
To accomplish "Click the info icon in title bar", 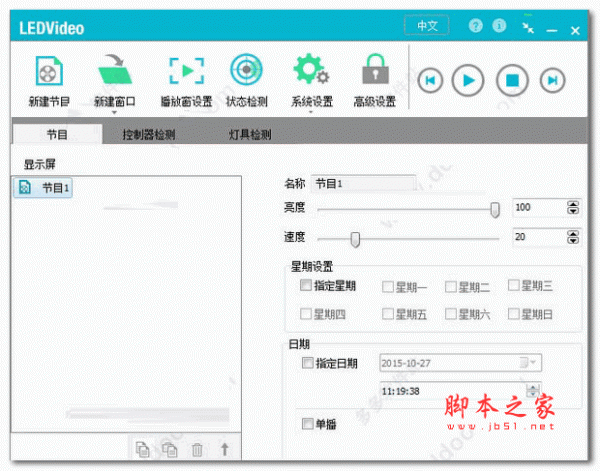I will [499, 26].
